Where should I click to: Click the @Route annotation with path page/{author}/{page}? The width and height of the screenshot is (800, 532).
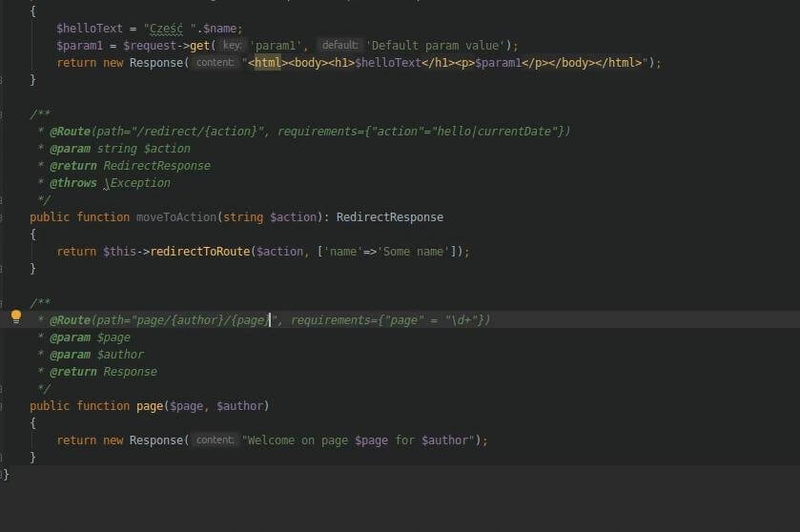pos(270,320)
